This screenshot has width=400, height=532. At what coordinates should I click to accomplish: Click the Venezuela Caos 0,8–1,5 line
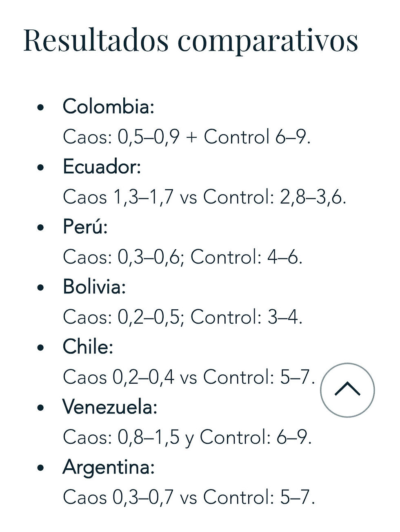pos(187,437)
